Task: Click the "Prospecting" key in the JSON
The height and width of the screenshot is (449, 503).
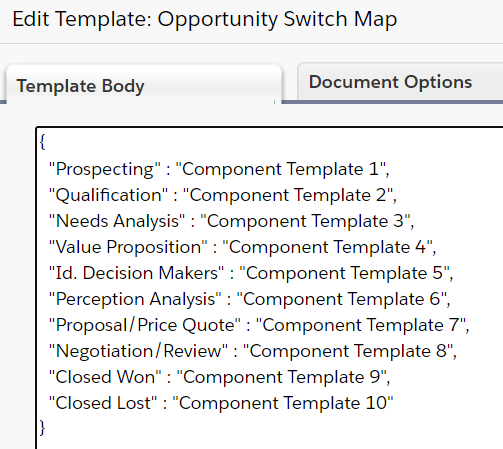Action: click(105, 169)
